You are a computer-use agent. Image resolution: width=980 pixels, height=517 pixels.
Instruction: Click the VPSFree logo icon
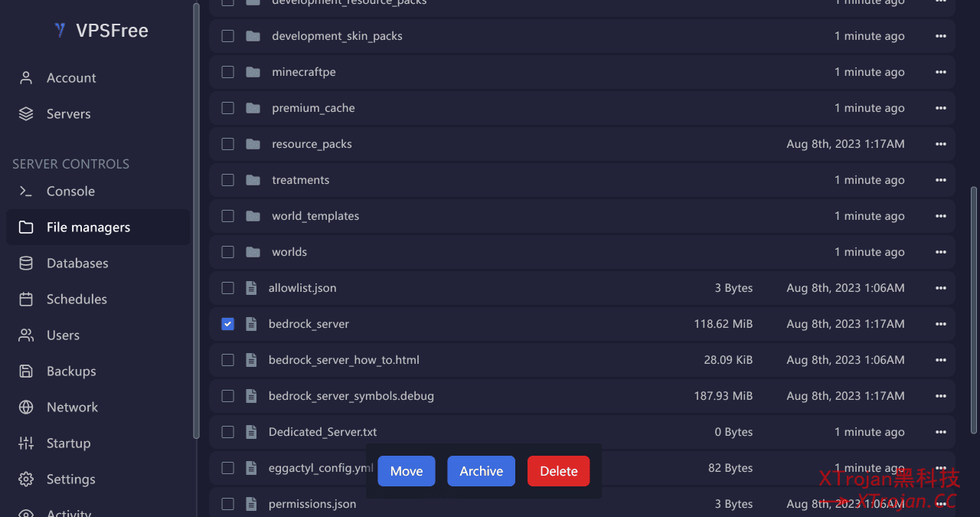click(x=60, y=31)
